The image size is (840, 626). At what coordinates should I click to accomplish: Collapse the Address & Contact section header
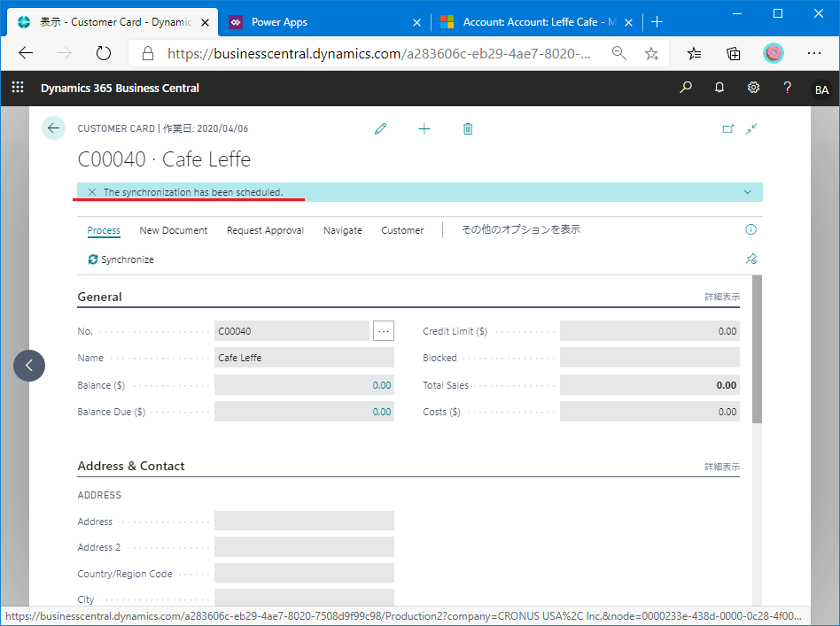coord(131,466)
